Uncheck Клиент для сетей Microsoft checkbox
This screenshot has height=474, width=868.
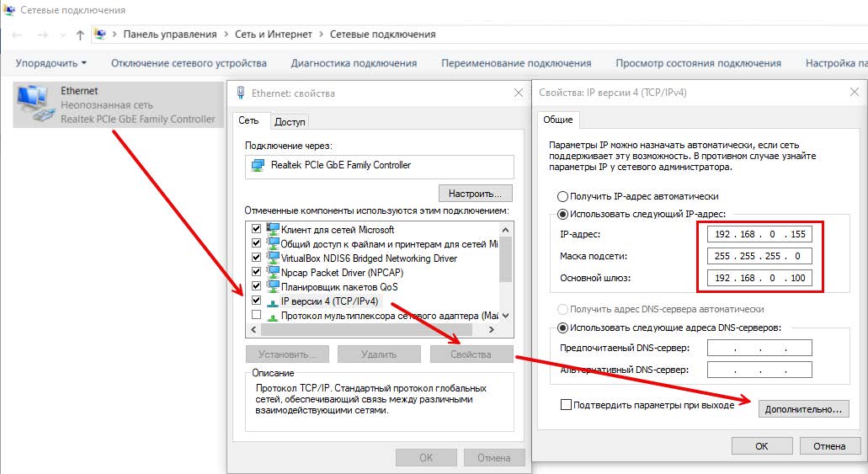[256, 229]
